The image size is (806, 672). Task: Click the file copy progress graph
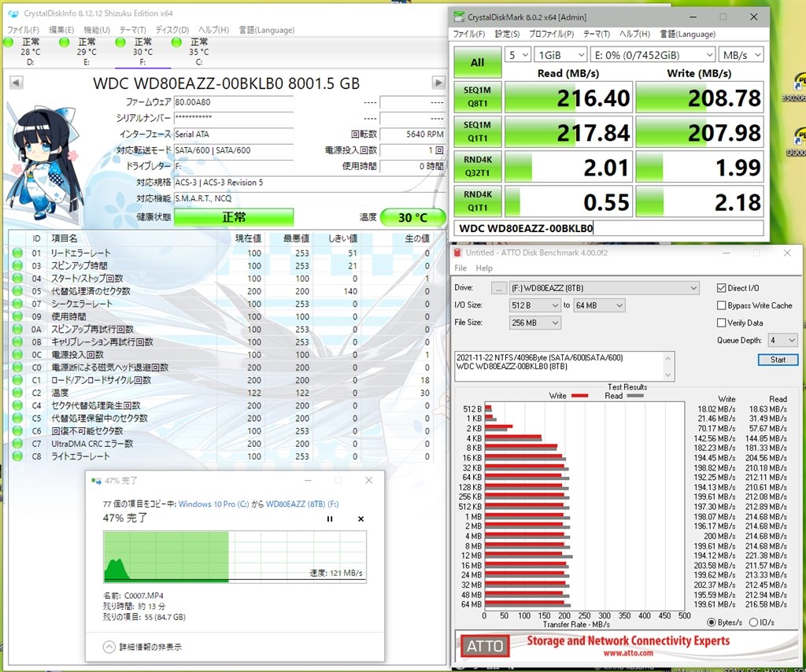[235, 557]
